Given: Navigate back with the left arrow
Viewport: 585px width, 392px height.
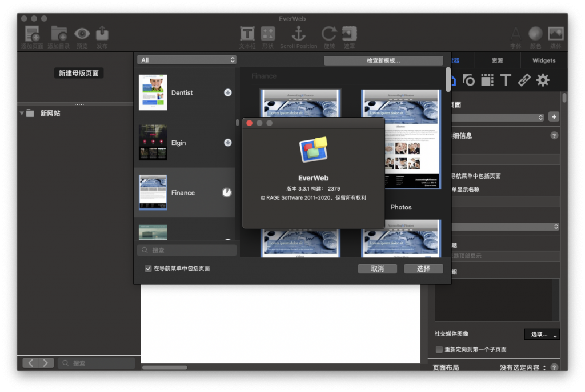Looking at the screenshot, I should click(x=31, y=363).
